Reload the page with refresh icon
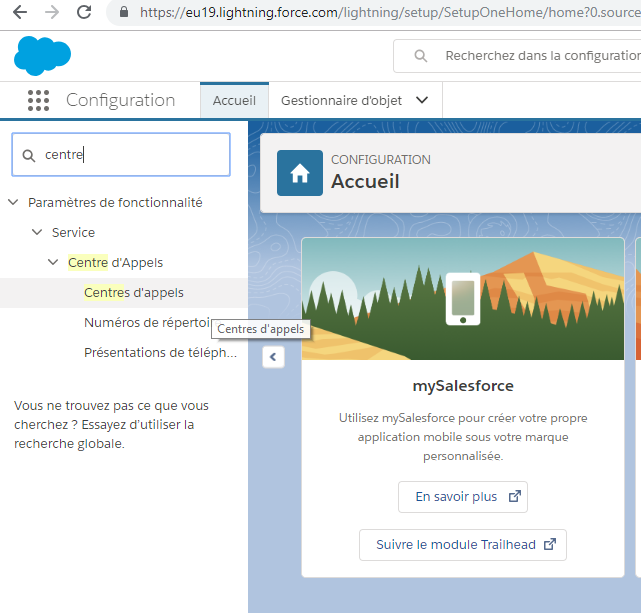The image size is (641, 613). coord(84,12)
